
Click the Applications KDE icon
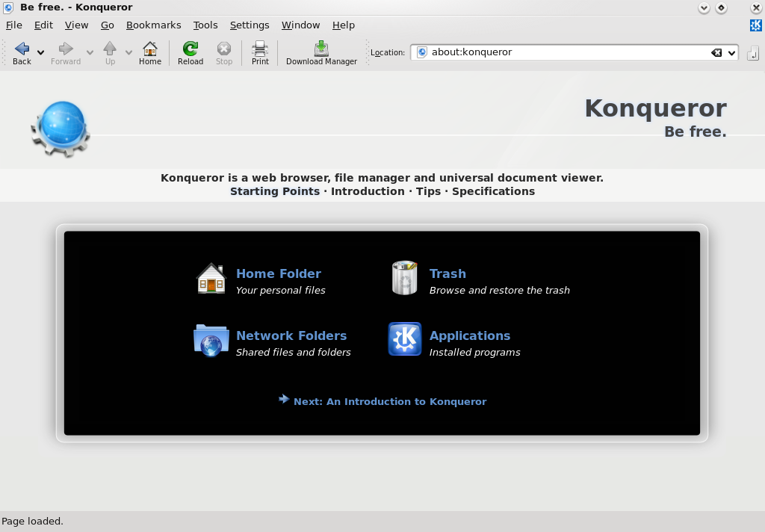[404, 338]
